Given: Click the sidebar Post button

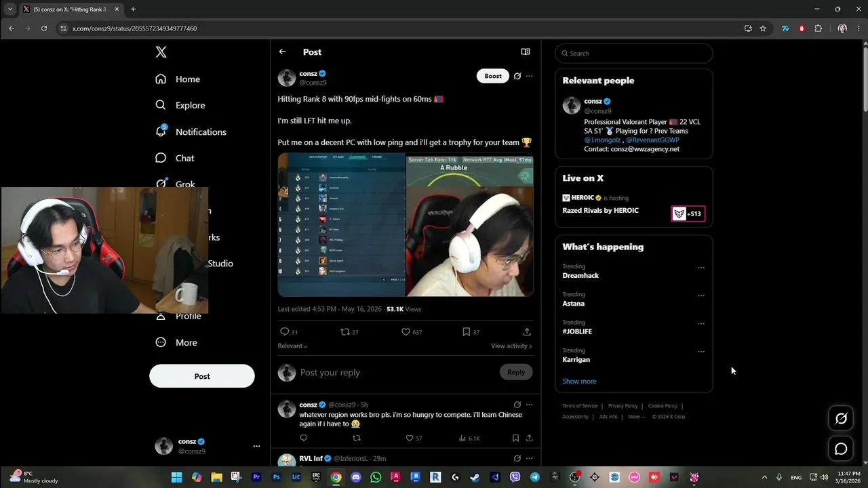Looking at the screenshot, I should tap(202, 376).
